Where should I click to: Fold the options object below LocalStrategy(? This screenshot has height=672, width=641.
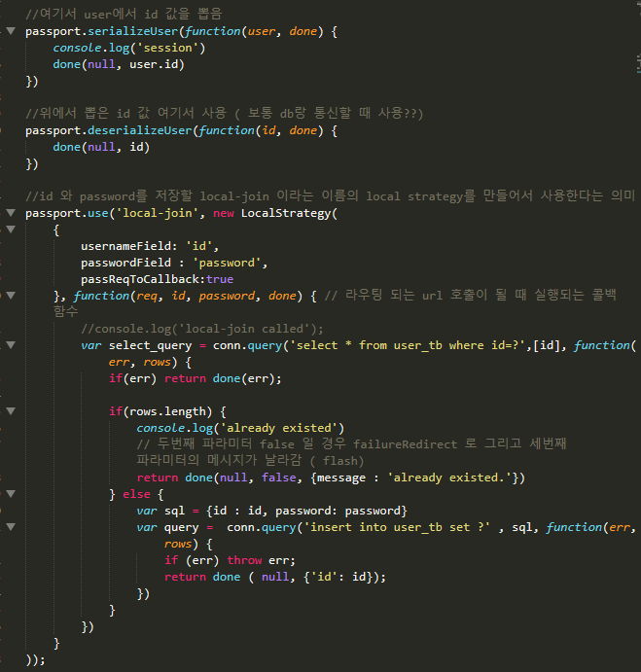(11, 230)
